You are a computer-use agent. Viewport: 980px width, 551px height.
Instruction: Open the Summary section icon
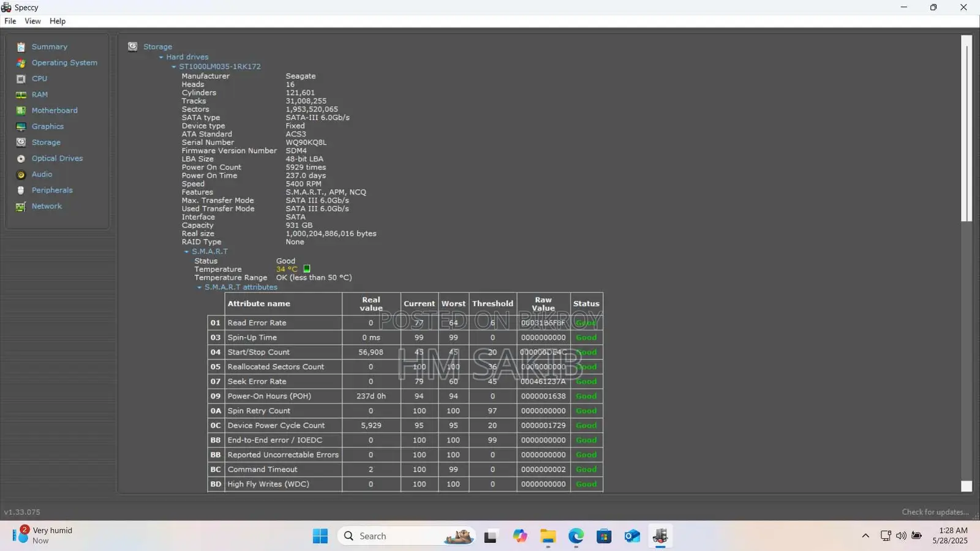(x=21, y=47)
